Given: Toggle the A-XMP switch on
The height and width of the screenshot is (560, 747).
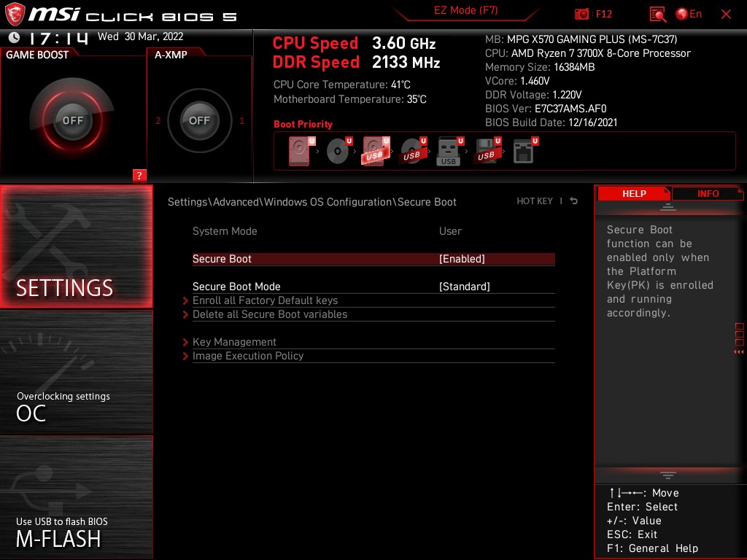Looking at the screenshot, I should (199, 121).
